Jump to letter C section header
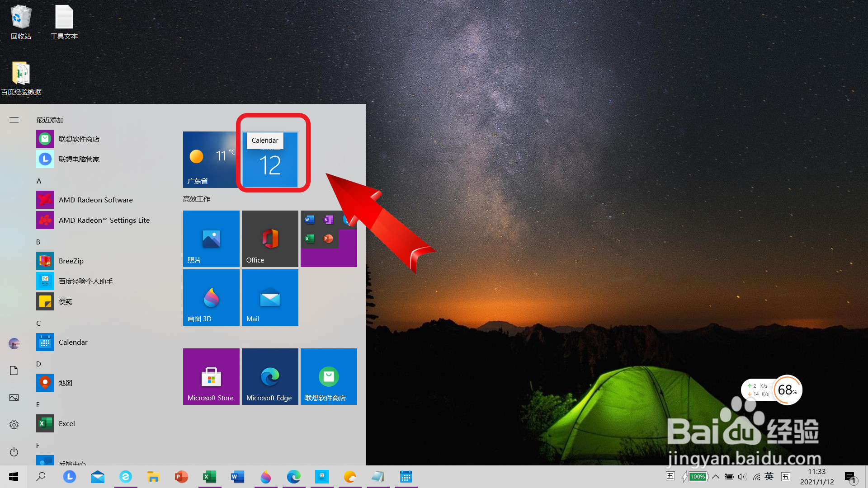Viewport: 868px width, 488px height. (38, 323)
